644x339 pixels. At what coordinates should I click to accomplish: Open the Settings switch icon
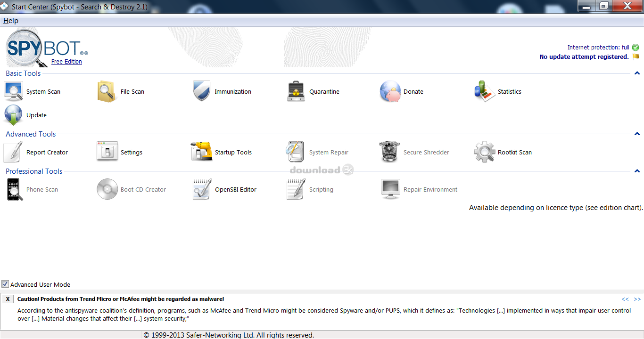click(x=107, y=152)
